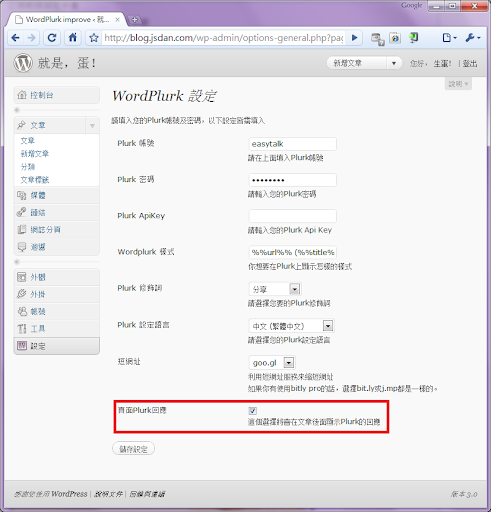This screenshot has height=512, width=491.
Task: Open the Settings menu icon at sidebar bottom
Action: [x=22, y=346]
